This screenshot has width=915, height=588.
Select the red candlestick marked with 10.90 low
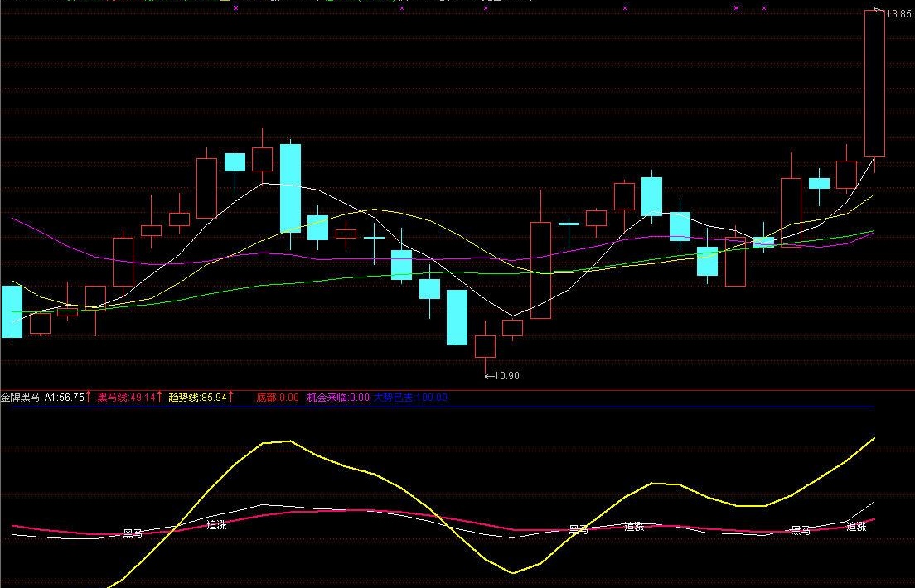click(x=485, y=346)
